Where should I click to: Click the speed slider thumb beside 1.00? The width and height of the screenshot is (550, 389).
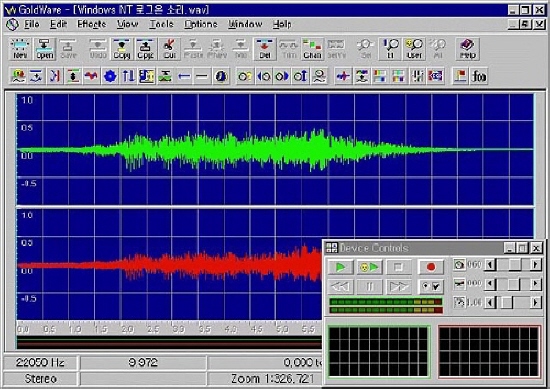click(507, 302)
